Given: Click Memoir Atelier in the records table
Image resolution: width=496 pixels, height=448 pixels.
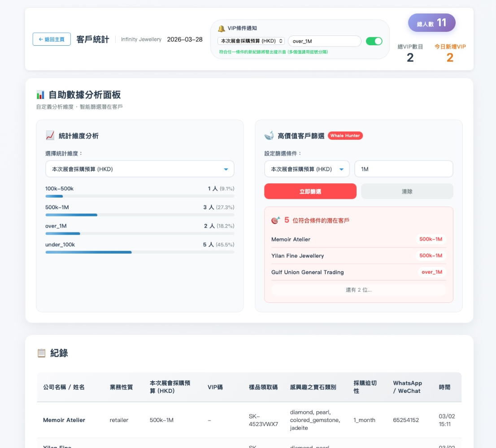Looking at the screenshot, I should (x=64, y=420).
